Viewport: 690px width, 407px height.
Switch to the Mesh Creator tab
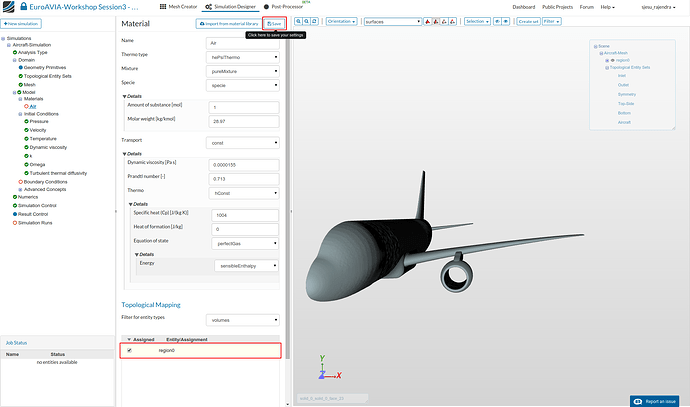[178, 7]
